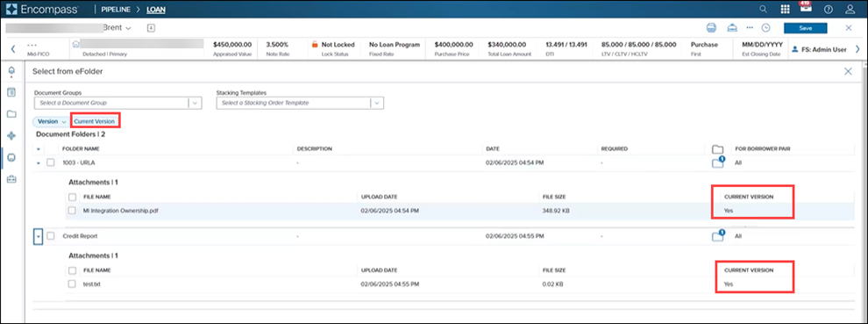The image size is (868, 324).
Task: Click the 13.491 / 13.491 DTI value
Action: click(x=566, y=45)
